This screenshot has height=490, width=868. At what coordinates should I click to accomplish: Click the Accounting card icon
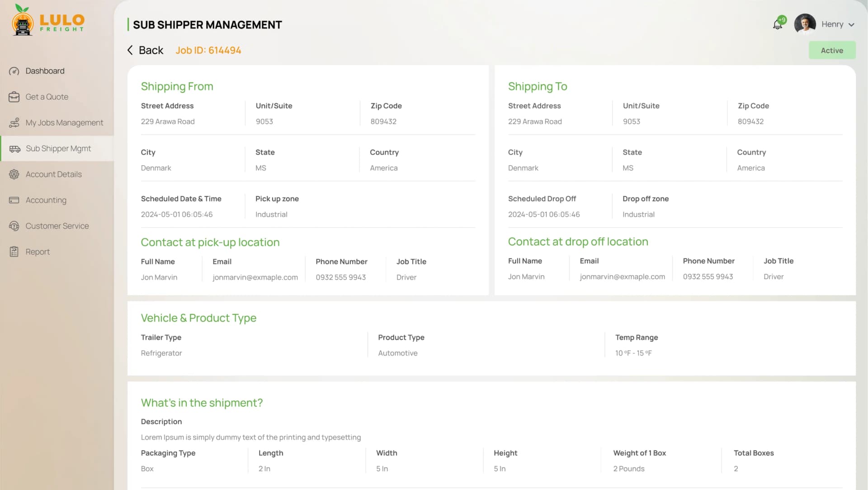point(14,200)
